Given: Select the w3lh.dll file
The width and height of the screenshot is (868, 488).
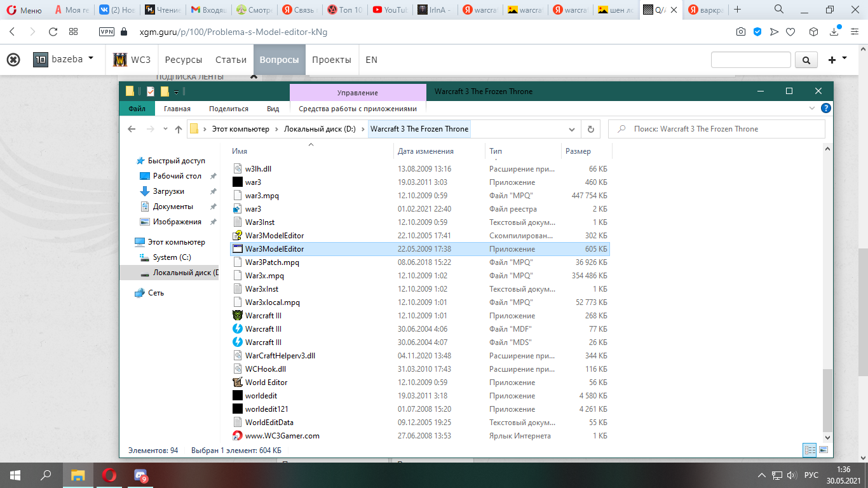Looking at the screenshot, I should (419, 169).
